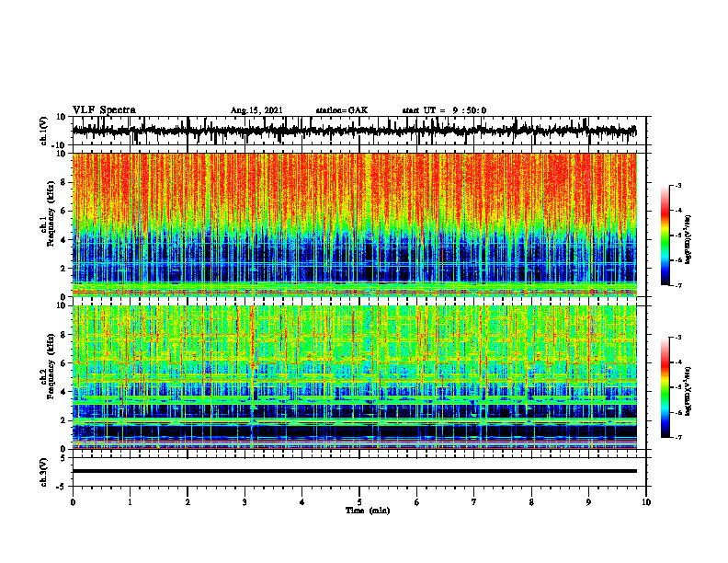Click the "Time (min)" axis label
This screenshot has height=563, width=728.
click(368, 511)
